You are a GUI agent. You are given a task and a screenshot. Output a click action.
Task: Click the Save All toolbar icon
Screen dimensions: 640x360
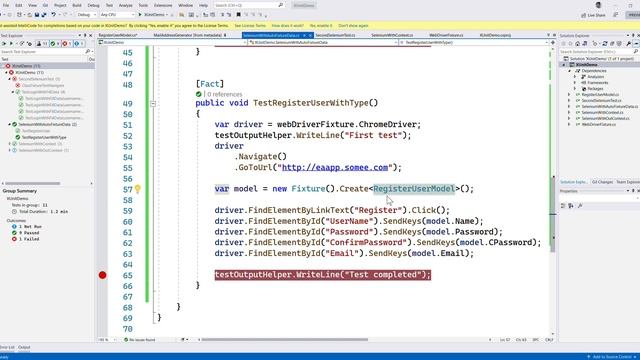coord(44,15)
